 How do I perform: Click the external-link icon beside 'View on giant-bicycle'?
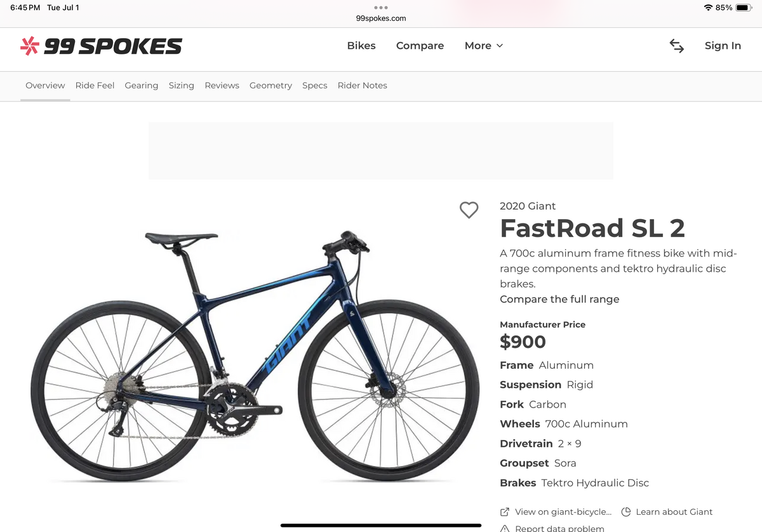coord(504,511)
